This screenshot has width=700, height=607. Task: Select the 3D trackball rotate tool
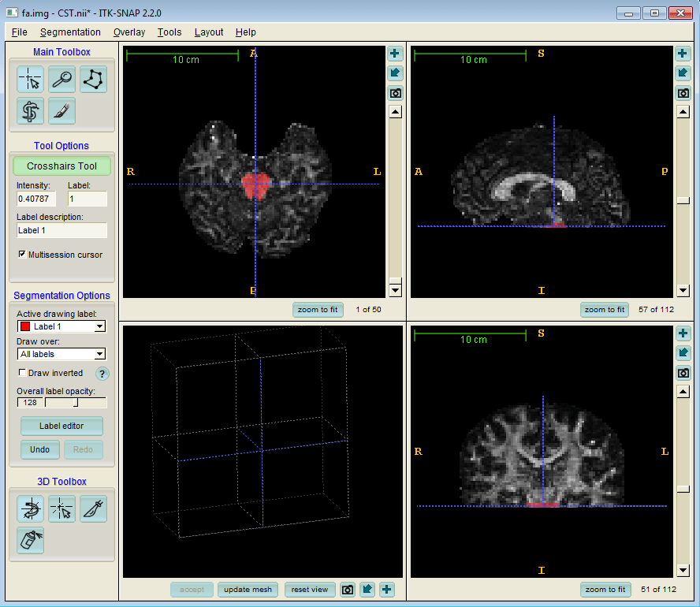point(31,508)
